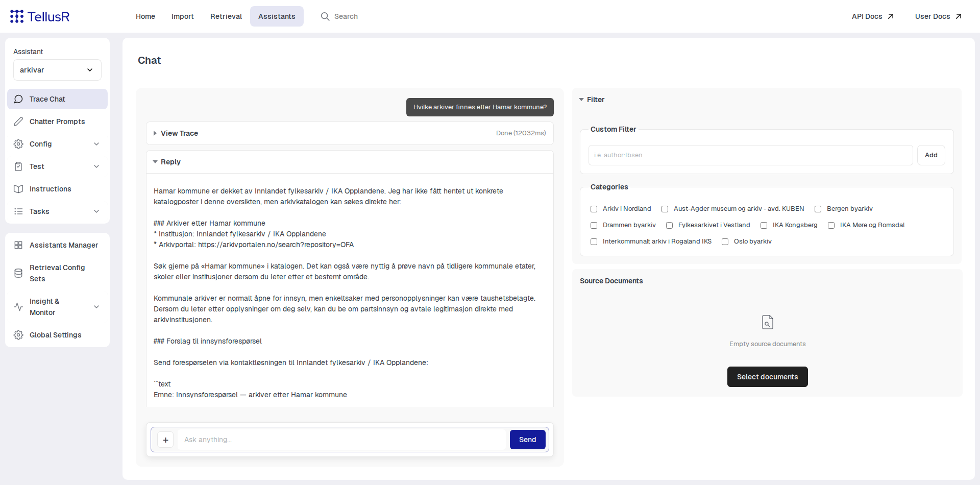Check the Fylkesarkivet i Vestland category
980x485 pixels.
[x=669, y=225]
